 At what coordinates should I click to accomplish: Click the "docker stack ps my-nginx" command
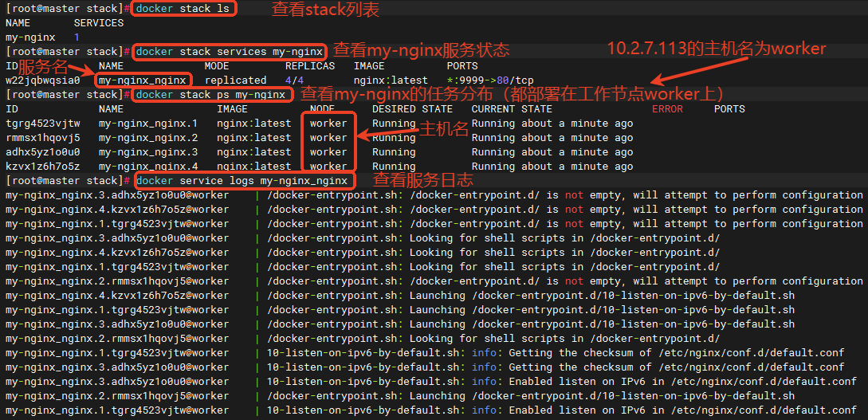click(211, 95)
